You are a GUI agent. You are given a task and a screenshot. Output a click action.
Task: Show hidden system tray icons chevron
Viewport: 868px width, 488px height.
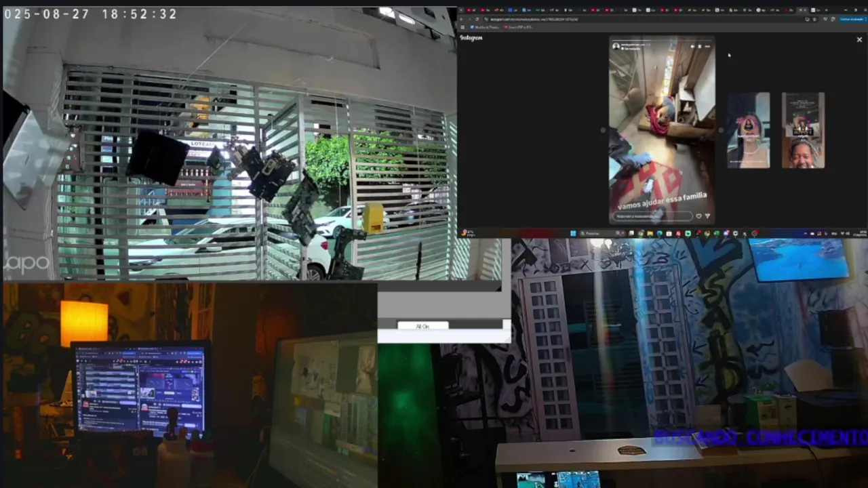805,233
